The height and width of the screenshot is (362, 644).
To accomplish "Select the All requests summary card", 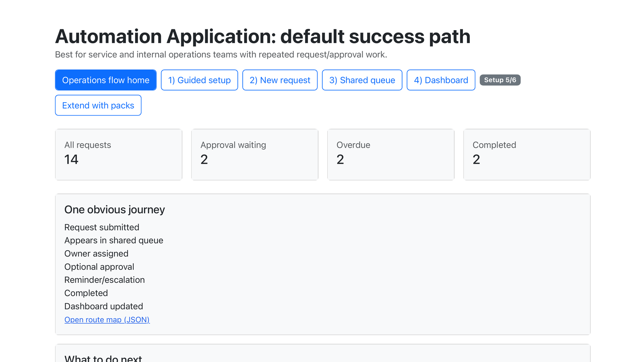I will point(118,154).
